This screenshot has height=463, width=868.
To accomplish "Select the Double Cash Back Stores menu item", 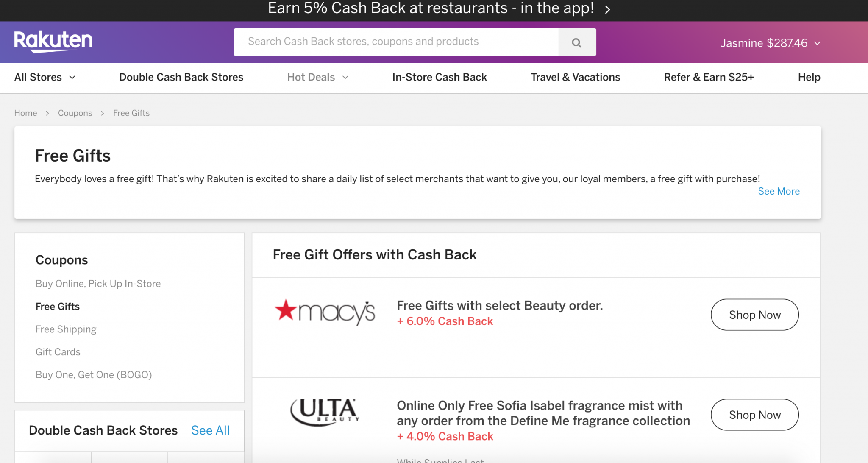I will point(181,77).
